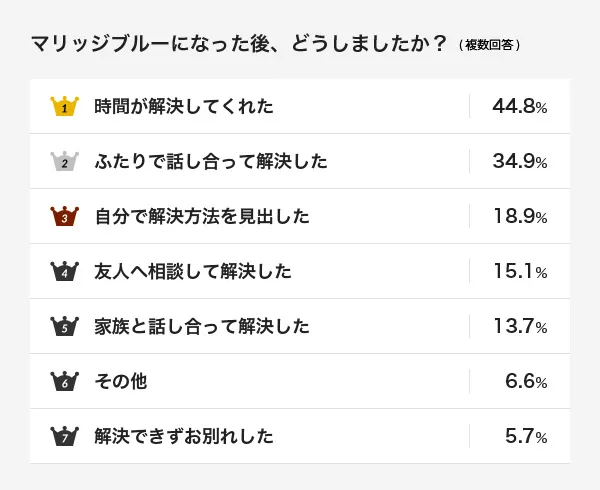Viewport: 600px width, 490px height.
Task: Select the その他 answer row
Action: (x=121, y=382)
